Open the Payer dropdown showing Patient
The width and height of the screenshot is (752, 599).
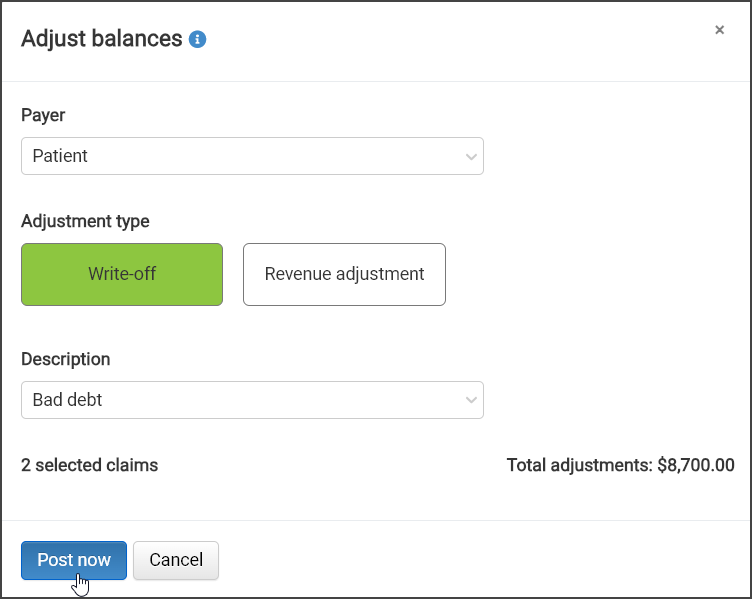point(252,156)
